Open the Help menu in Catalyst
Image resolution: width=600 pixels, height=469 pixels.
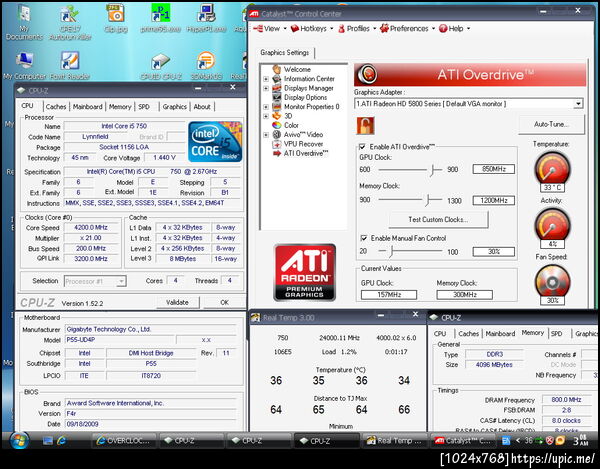[x=454, y=28]
